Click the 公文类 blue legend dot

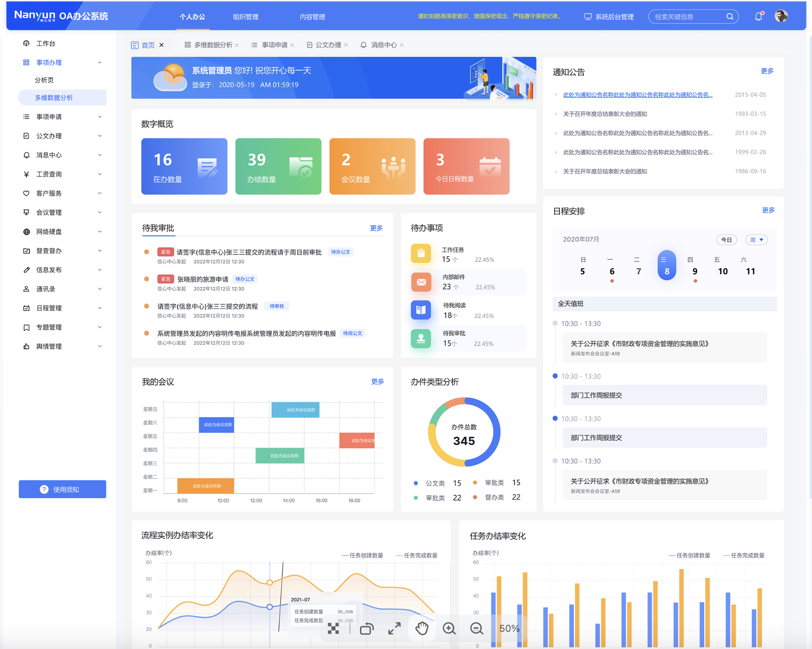point(415,483)
